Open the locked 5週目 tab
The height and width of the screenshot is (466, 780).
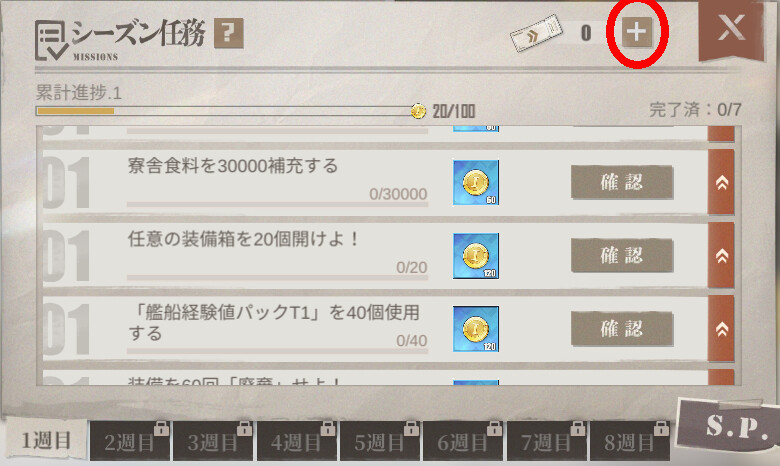click(380, 441)
